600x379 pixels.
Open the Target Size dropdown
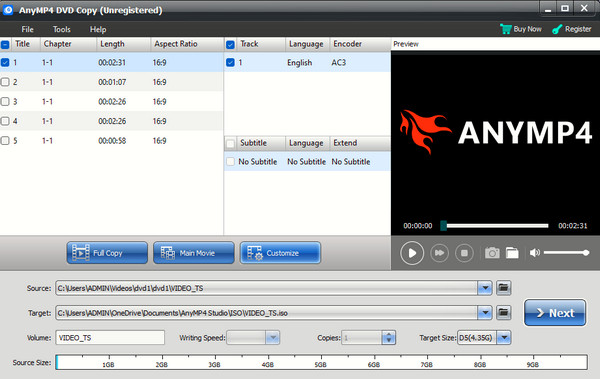(x=504, y=338)
